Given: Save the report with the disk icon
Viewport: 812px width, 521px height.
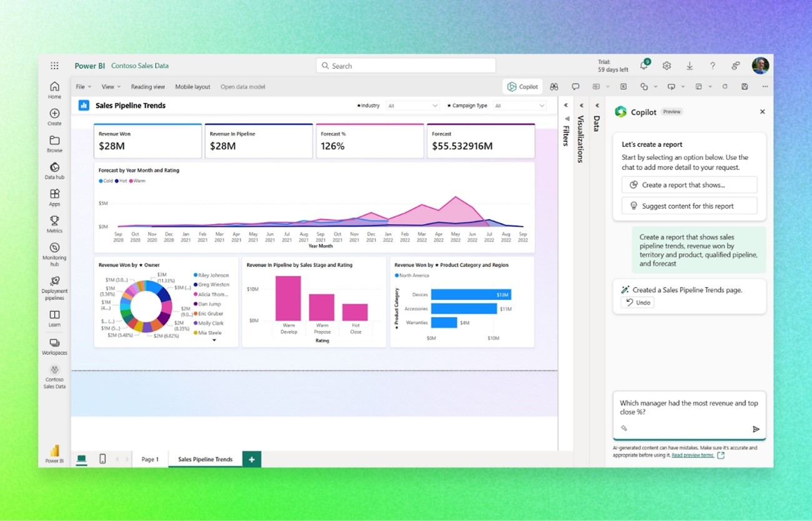Looking at the screenshot, I should click(744, 87).
